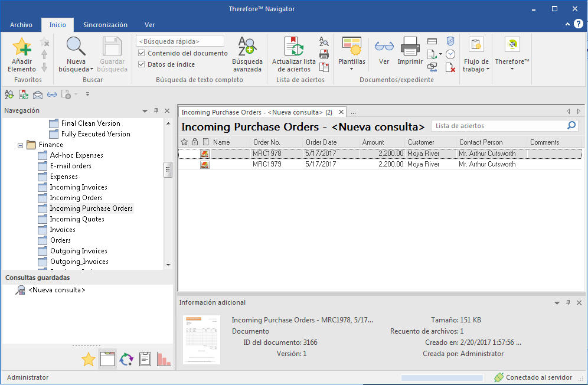Start a Nueva búsqueda with the magnifier

pyautogui.click(x=76, y=47)
